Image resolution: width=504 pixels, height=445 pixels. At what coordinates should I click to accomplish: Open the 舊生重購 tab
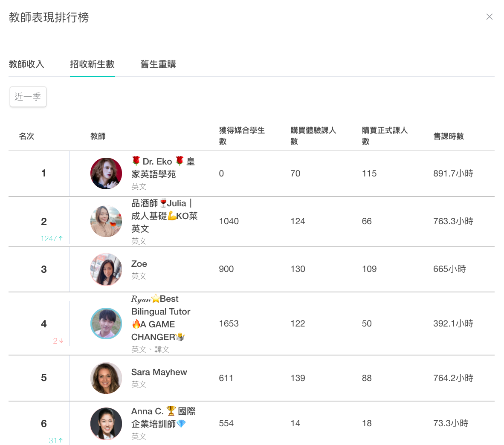158,64
